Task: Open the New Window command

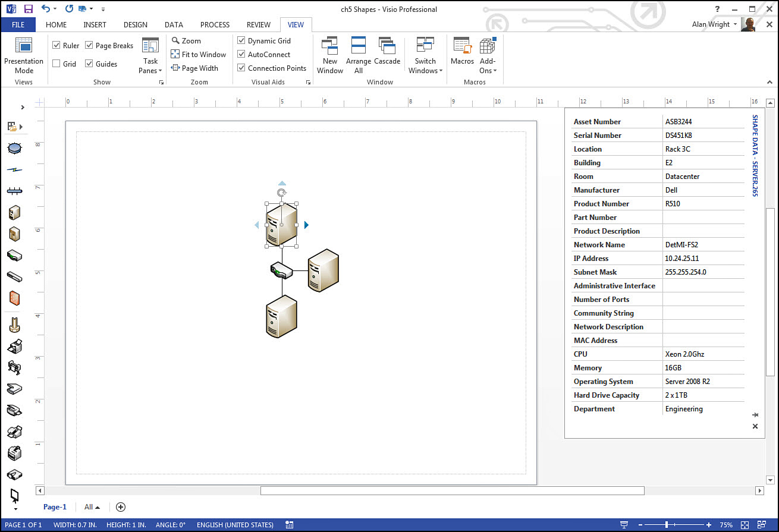Action: coord(329,55)
